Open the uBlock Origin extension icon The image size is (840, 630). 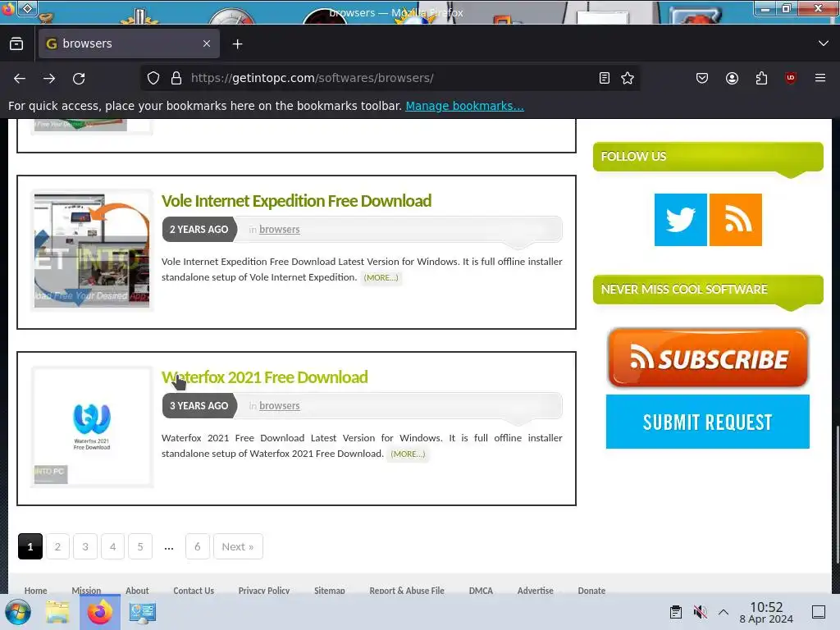click(x=791, y=78)
